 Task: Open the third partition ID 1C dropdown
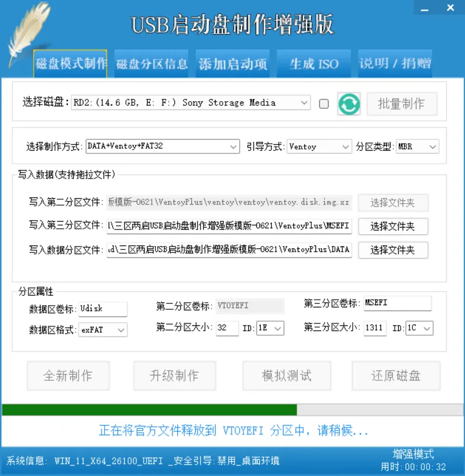420,328
